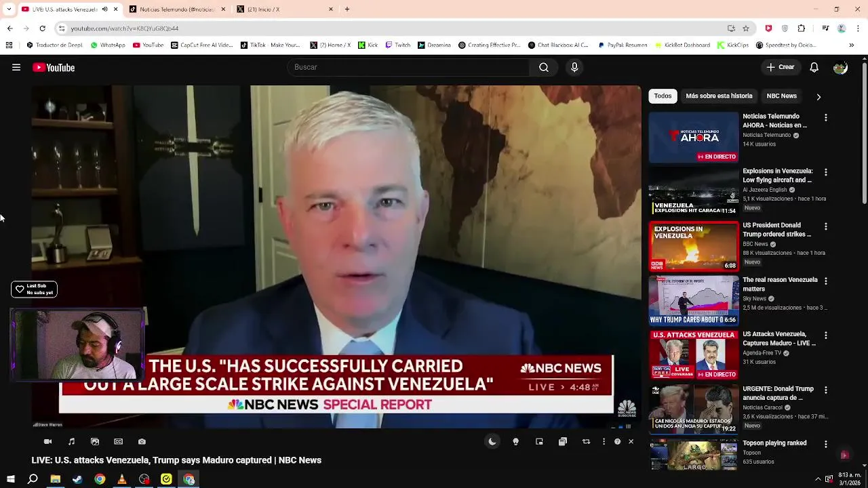Open the Windows Start menu
The height and width of the screenshot is (488, 868).
tap(10, 479)
